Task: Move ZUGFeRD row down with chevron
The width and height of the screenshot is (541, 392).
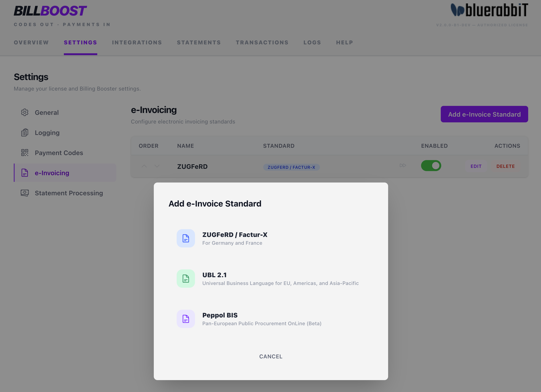Action: 157,166
